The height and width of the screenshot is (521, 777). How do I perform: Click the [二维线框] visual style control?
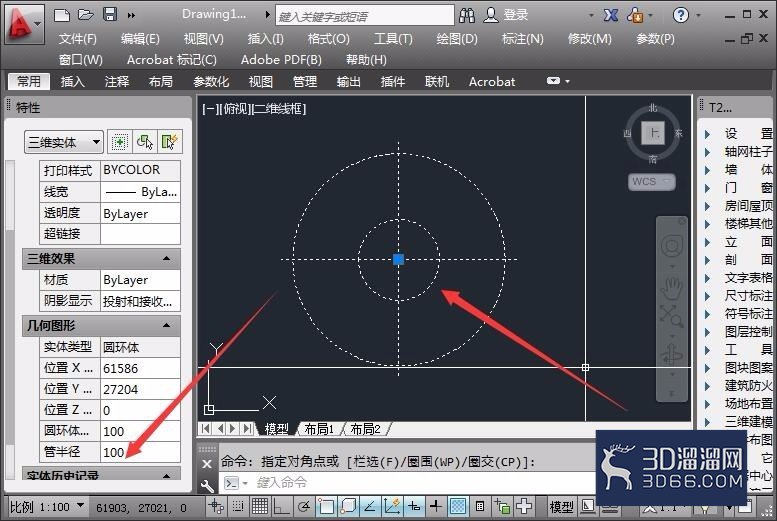click(x=279, y=109)
